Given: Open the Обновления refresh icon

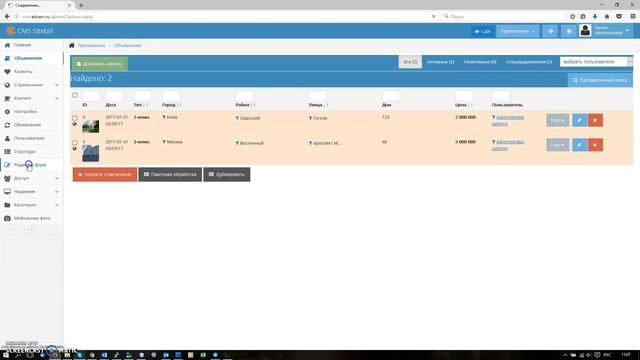Looking at the screenshot, I should point(7,125).
